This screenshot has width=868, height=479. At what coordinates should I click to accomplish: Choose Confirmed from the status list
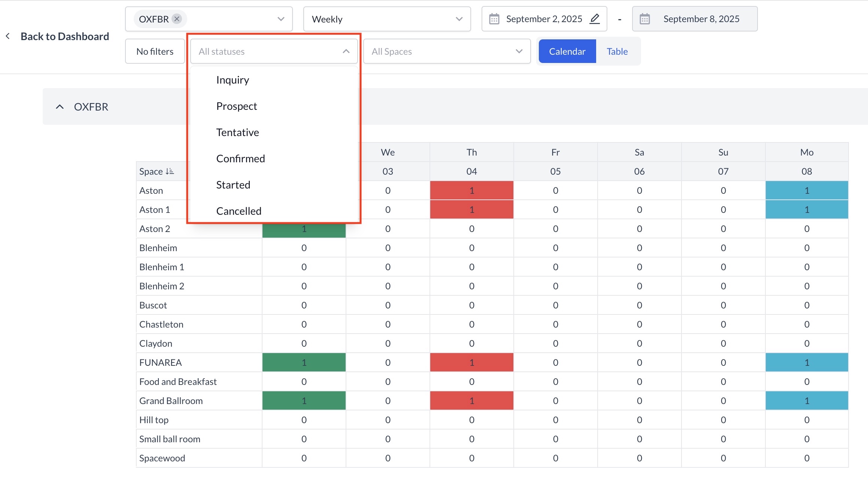240,159
